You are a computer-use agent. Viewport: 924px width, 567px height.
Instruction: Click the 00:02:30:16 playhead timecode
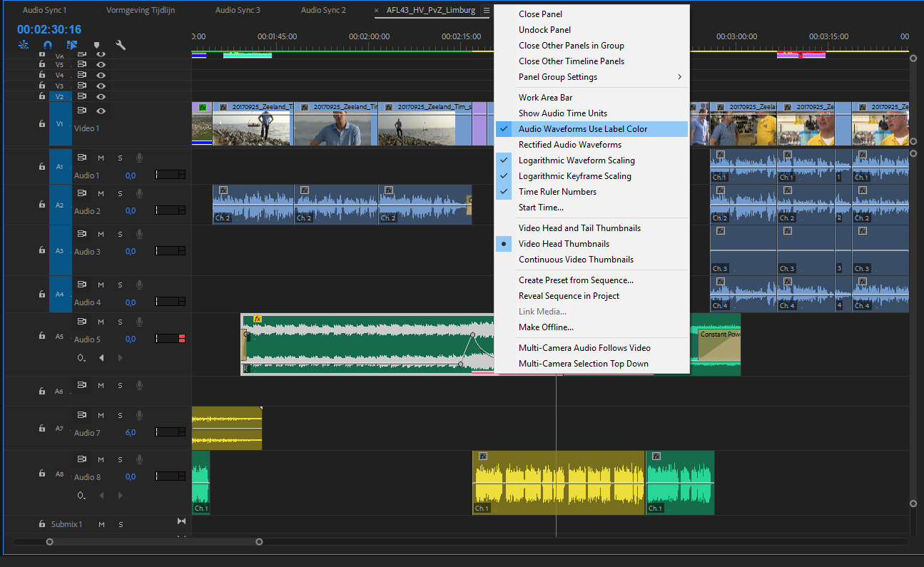(49, 29)
